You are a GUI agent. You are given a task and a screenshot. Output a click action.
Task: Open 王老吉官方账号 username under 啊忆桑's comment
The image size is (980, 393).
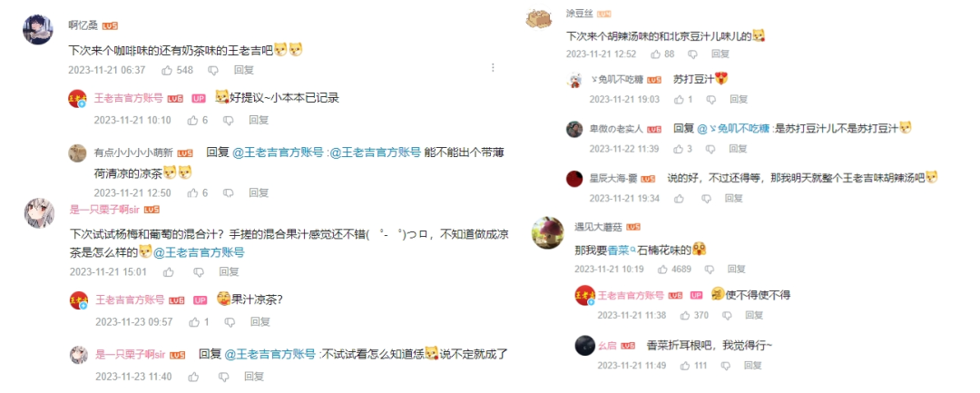(129, 98)
